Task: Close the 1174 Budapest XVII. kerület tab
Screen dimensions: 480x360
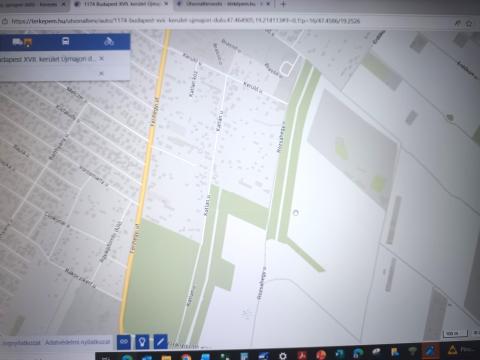Action: [166, 4]
